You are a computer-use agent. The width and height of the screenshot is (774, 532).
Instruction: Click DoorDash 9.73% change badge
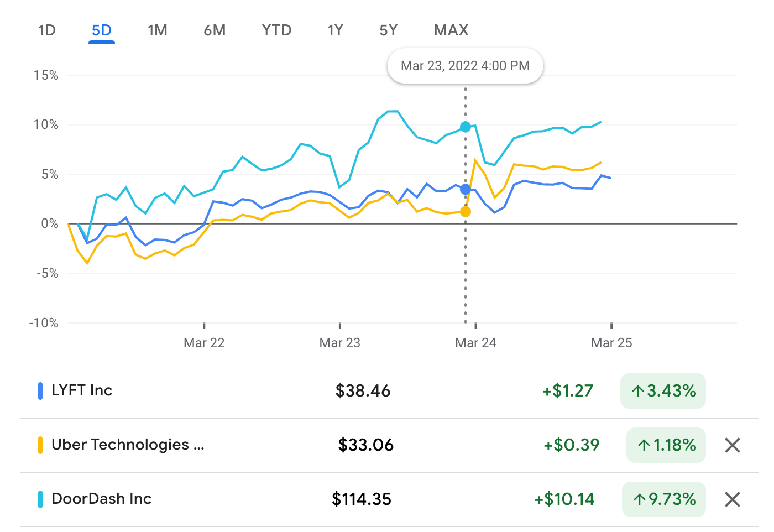point(664,499)
